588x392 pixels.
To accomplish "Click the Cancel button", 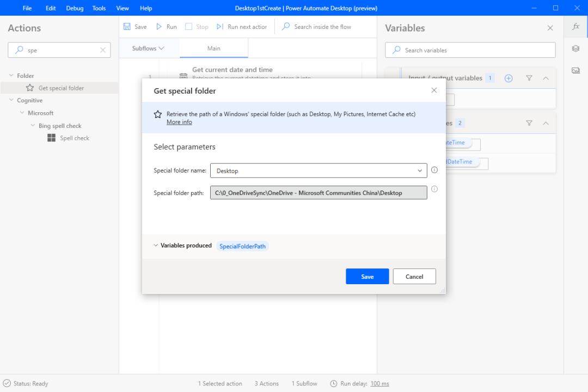I will coord(414,277).
